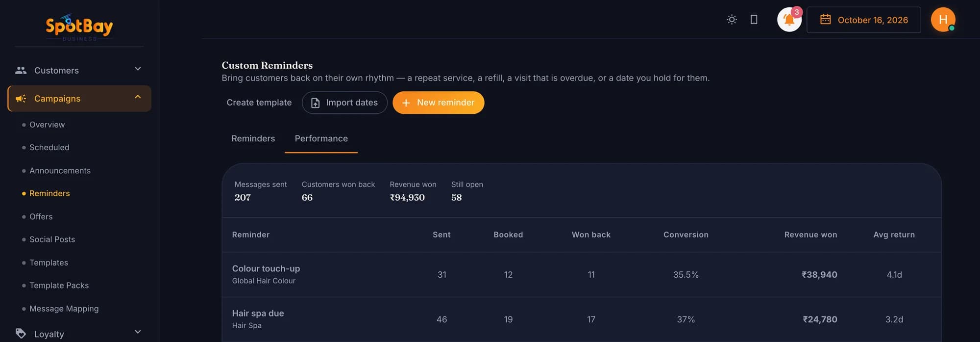
Task: Click the Create template button
Action: [259, 103]
